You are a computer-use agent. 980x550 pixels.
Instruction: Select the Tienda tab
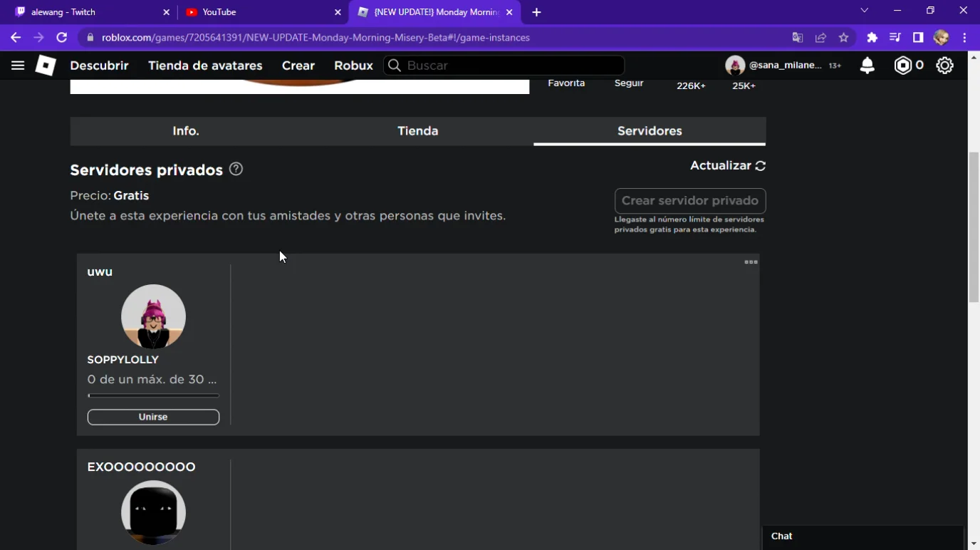(418, 131)
